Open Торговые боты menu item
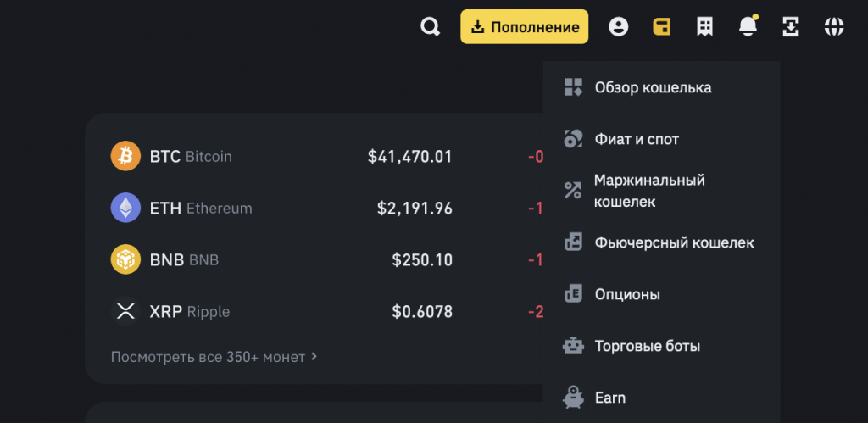 (647, 346)
